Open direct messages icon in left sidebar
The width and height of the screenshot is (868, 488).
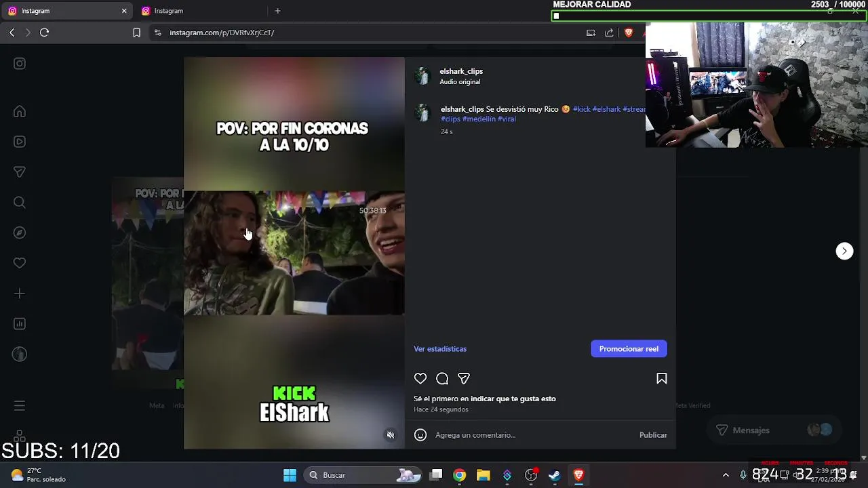coord(20,172)
